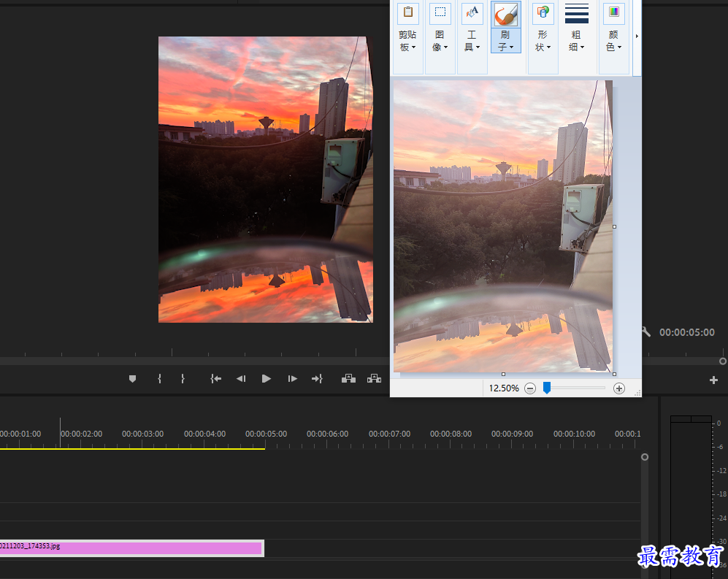Open the Image (图像) dropdown in Paint
This screenshot has height=579, width=728.
click(x=440, y=41)
